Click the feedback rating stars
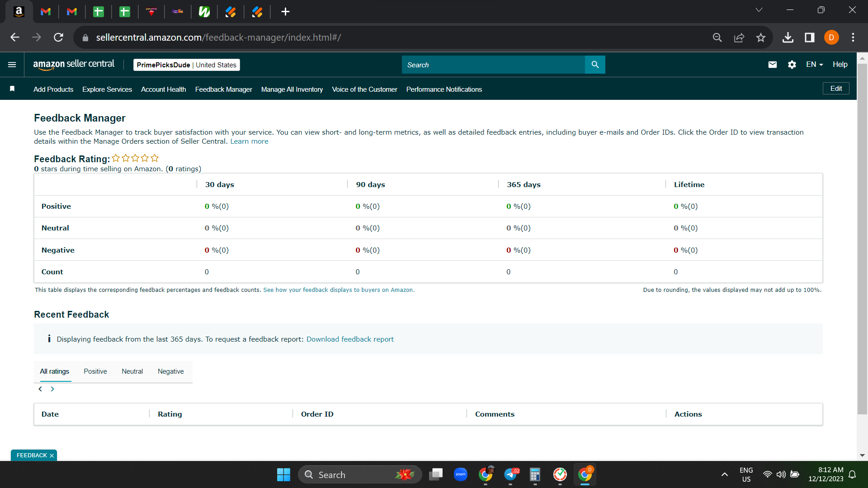 (x=135, y=158)
